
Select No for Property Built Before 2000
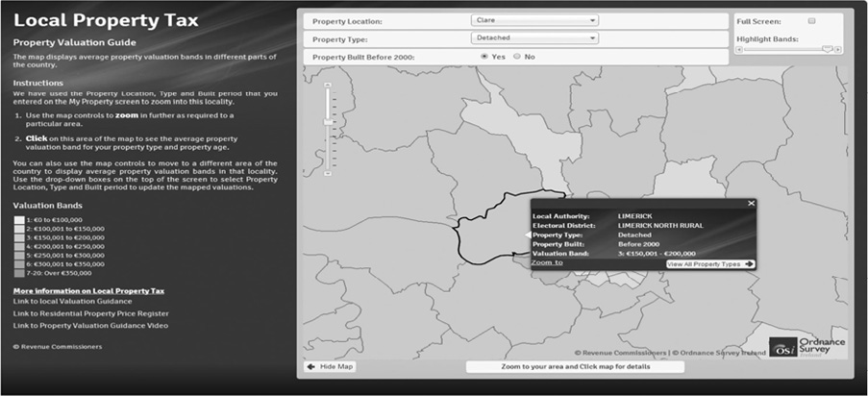point(517,57)
